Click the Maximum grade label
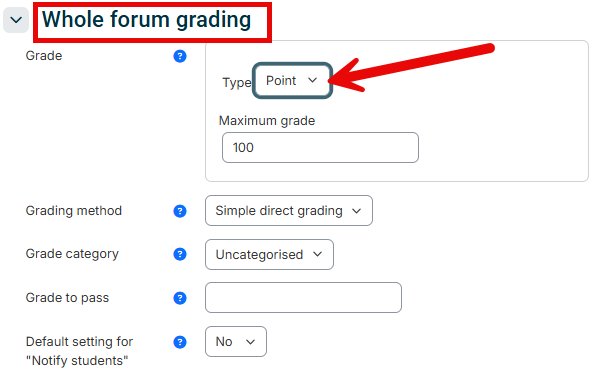The height and width of the screenshot is (380, 601). (267, 121)
